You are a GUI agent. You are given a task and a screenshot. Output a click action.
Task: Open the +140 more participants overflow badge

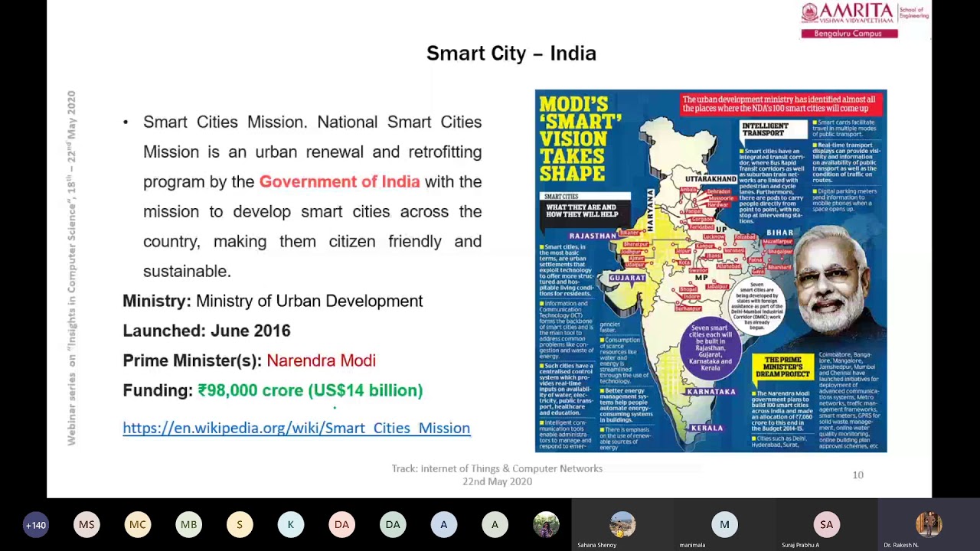click(35, 525)
